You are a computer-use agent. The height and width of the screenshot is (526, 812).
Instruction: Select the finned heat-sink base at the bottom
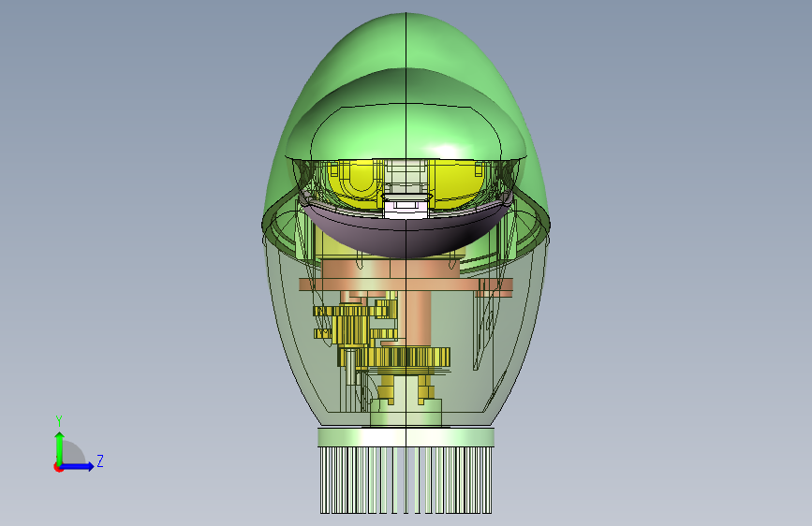point(406,470)
